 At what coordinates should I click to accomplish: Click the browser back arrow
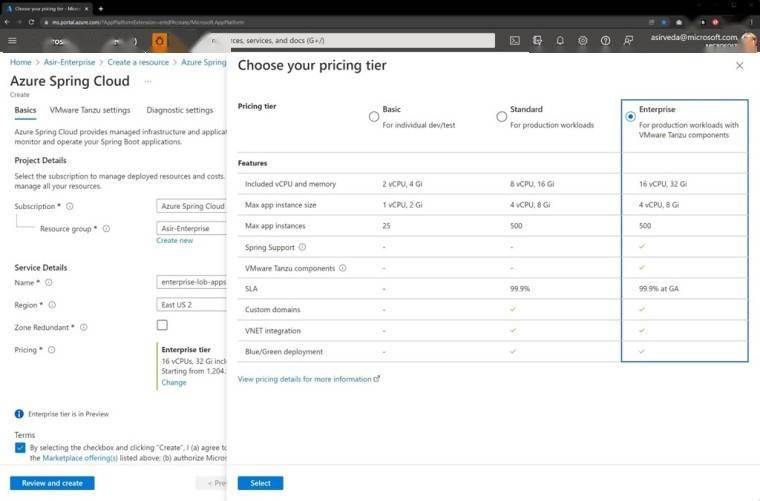coord(7,22)
